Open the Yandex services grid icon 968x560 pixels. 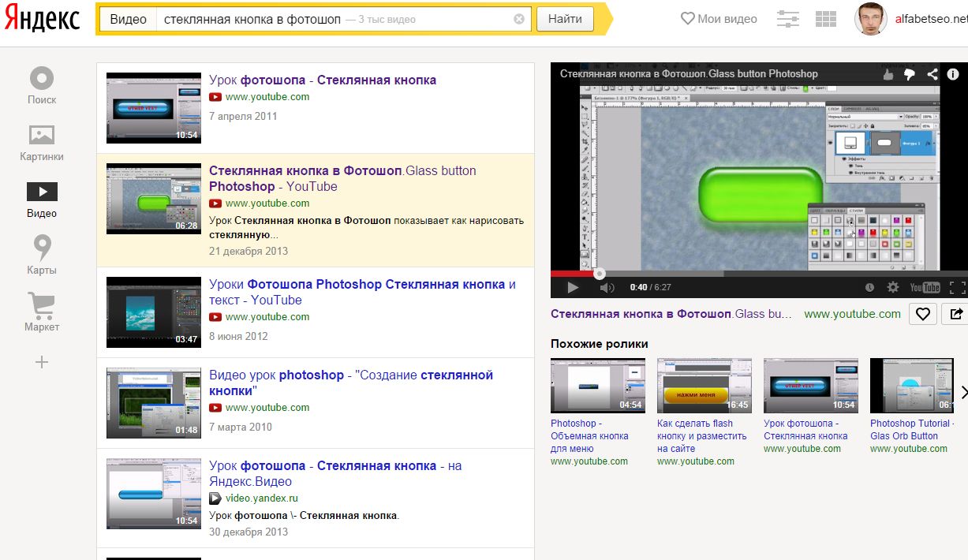point(825,19)
